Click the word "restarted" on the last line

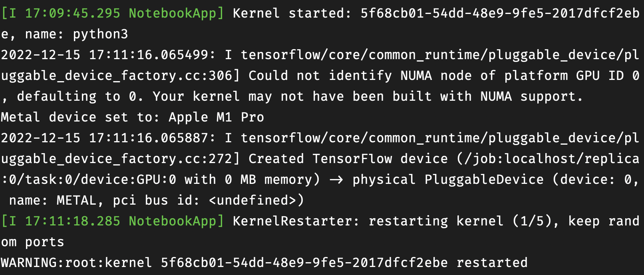coord(491,263)
